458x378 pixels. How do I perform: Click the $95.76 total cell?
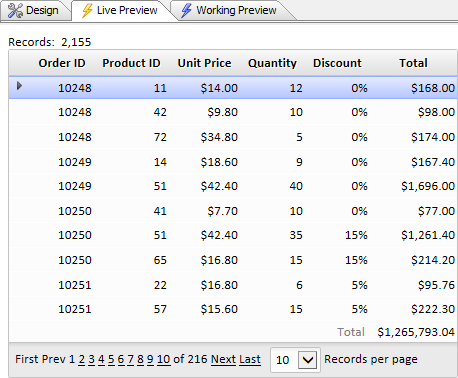click(436, 285)
